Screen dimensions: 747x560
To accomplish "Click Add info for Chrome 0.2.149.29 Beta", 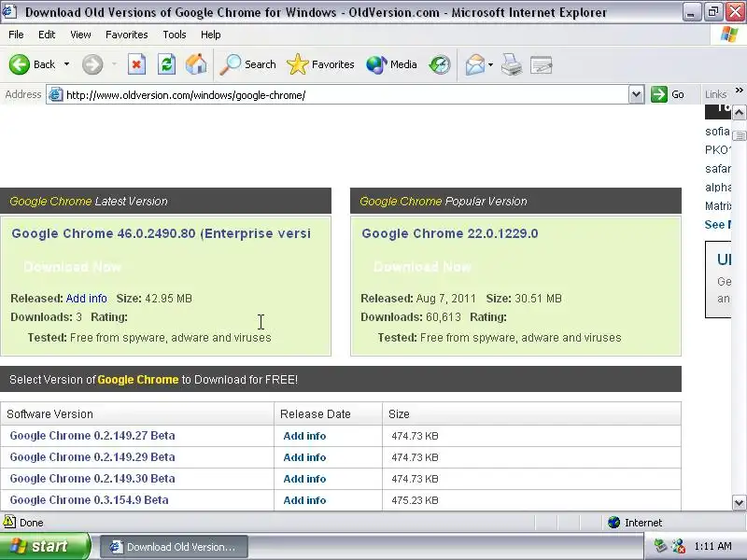I will 304,457.
